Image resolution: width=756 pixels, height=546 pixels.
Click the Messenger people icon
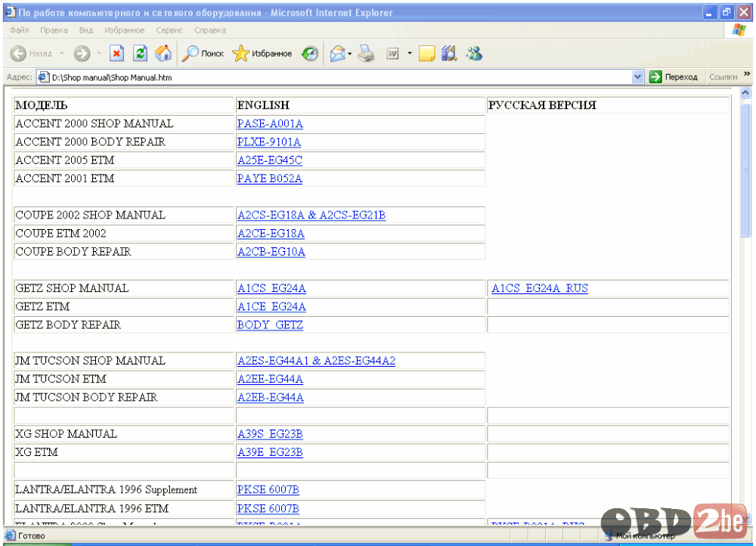tap(474, 54)
